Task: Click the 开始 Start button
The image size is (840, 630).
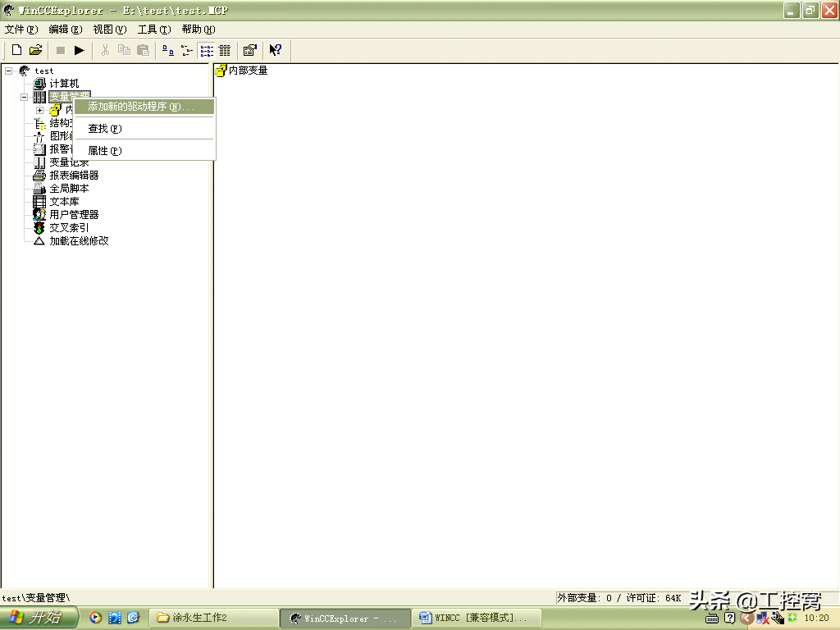Action: tap(39, 618)
